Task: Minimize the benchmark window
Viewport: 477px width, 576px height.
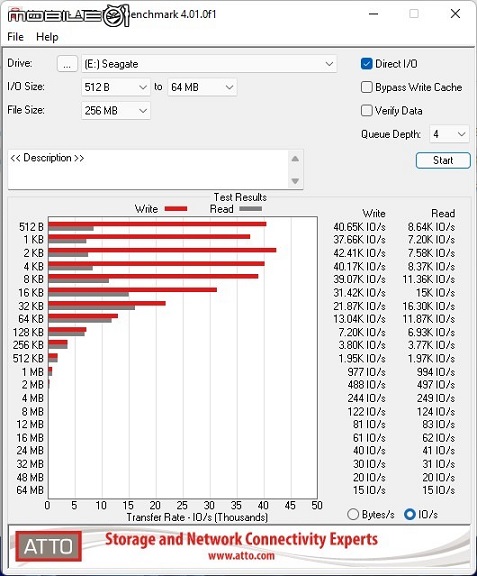Action: click(373, 14)
